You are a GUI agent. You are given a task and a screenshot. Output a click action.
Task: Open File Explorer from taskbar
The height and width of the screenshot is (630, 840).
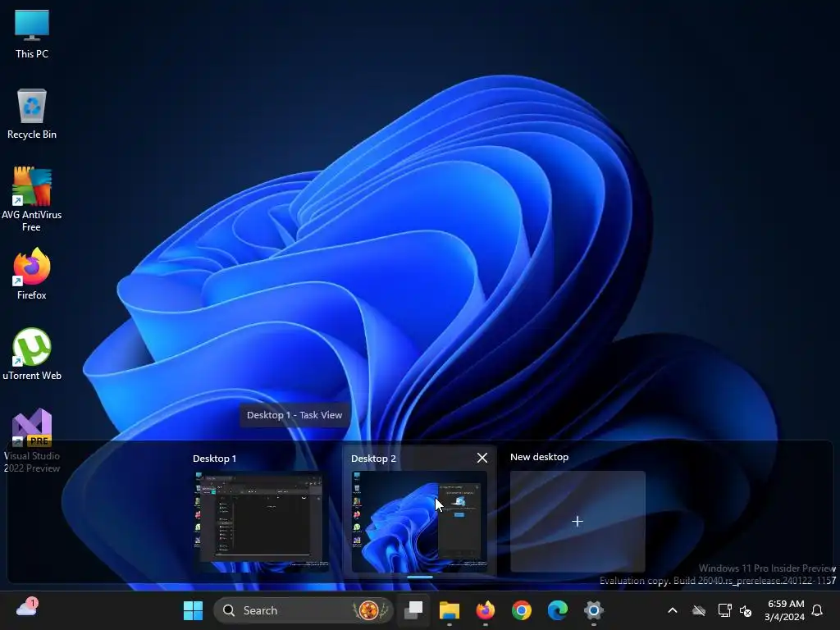click(450, 610)
